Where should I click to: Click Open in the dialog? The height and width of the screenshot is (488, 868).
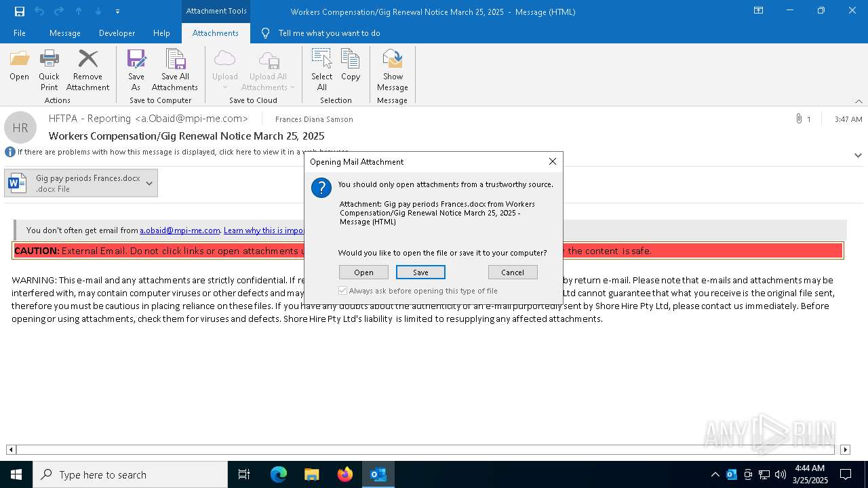pos(363,272)
